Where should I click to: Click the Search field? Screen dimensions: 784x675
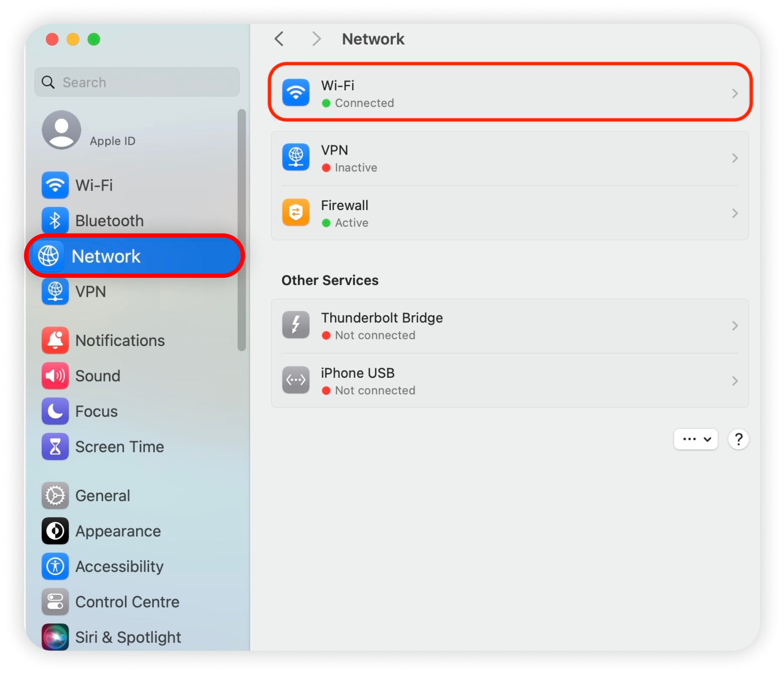[137, 82]
